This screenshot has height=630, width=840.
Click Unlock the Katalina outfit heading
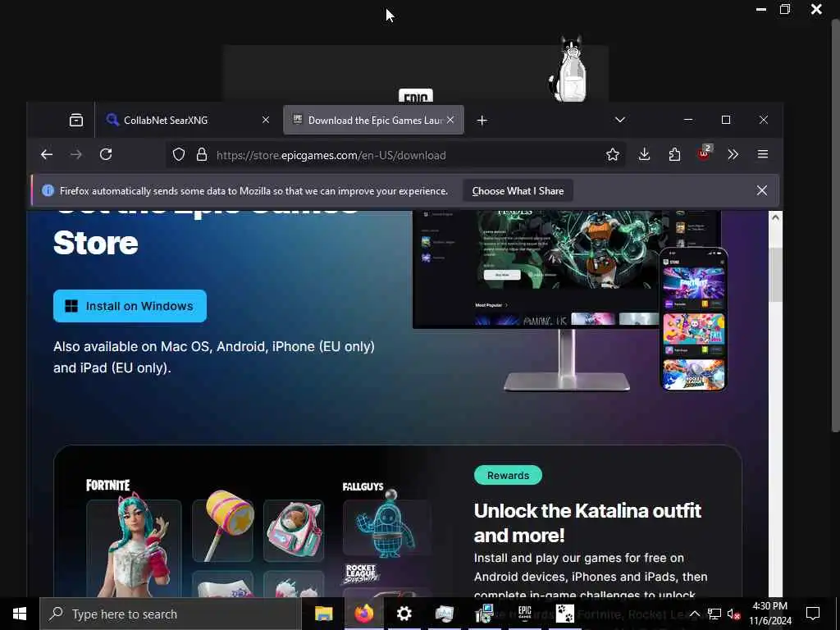587,523
